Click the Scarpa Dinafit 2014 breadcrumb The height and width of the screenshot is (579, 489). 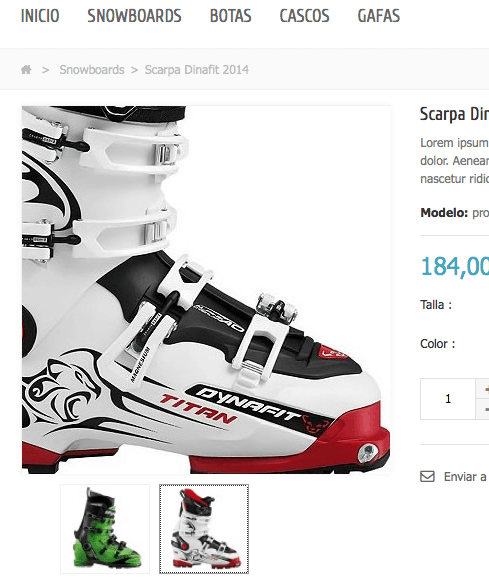[196, 70]
